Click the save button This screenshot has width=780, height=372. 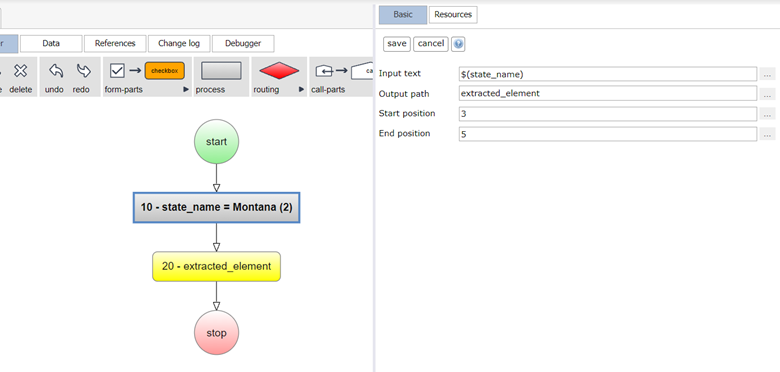click(x=396, y=44)
